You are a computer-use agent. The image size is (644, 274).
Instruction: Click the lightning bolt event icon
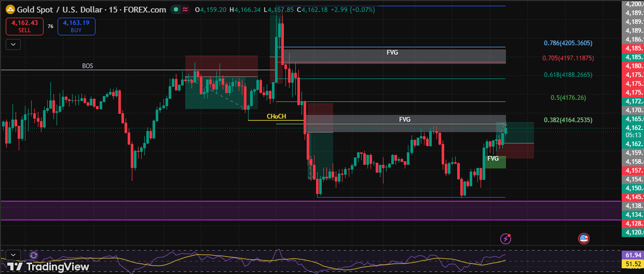505,238
